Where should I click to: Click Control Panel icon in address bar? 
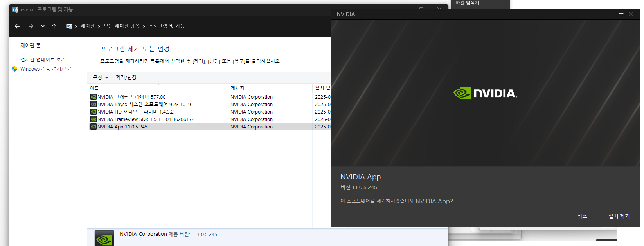(69, 26)
